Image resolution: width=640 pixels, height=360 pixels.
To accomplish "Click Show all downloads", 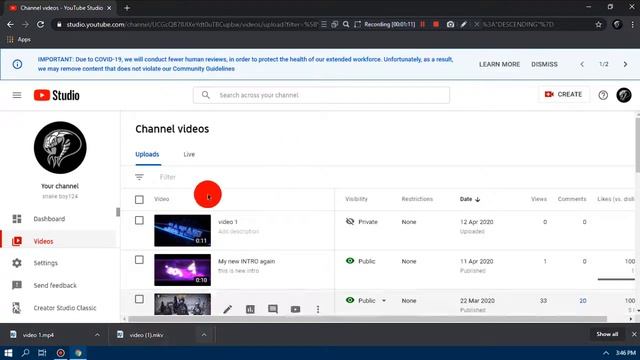I will pos(607,334).
